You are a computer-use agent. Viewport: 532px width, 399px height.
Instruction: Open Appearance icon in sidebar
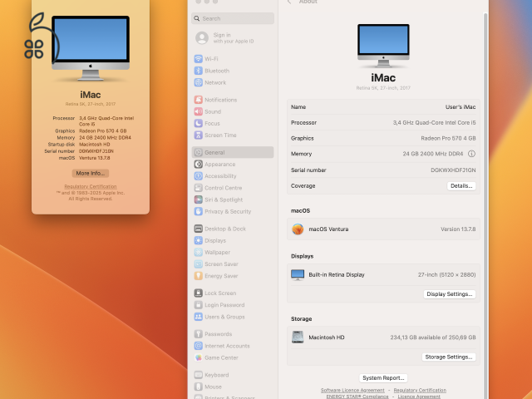199,165
